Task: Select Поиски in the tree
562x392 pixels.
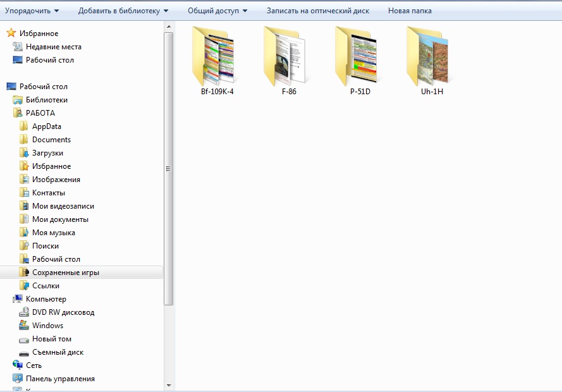Action: pos(45,245)
